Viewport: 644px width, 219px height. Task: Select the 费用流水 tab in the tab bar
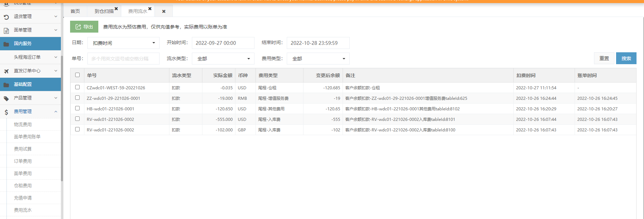pos(138,11)
